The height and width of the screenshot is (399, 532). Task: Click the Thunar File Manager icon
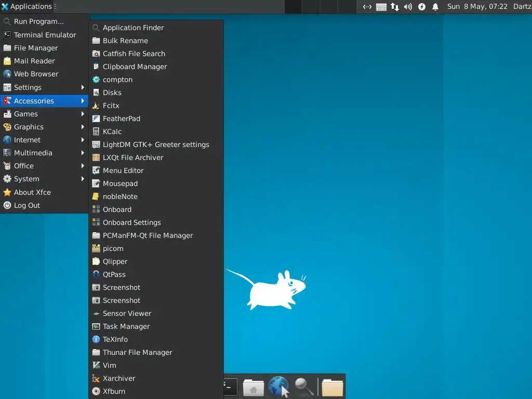[96, 353]
